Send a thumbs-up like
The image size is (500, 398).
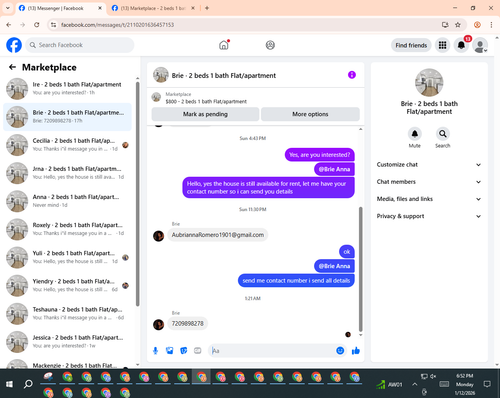pos(356,350)
